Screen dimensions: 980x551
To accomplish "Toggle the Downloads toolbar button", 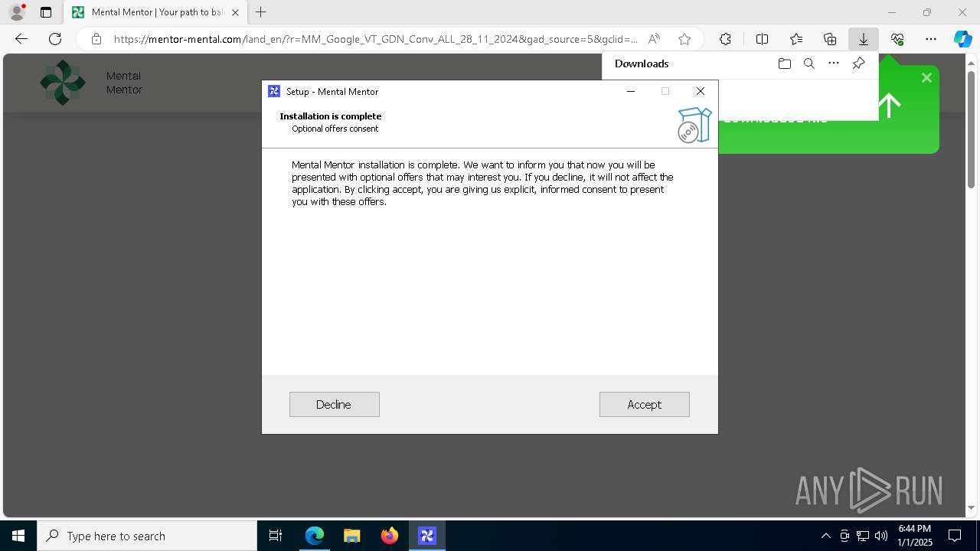I will (x=863, y=39).
